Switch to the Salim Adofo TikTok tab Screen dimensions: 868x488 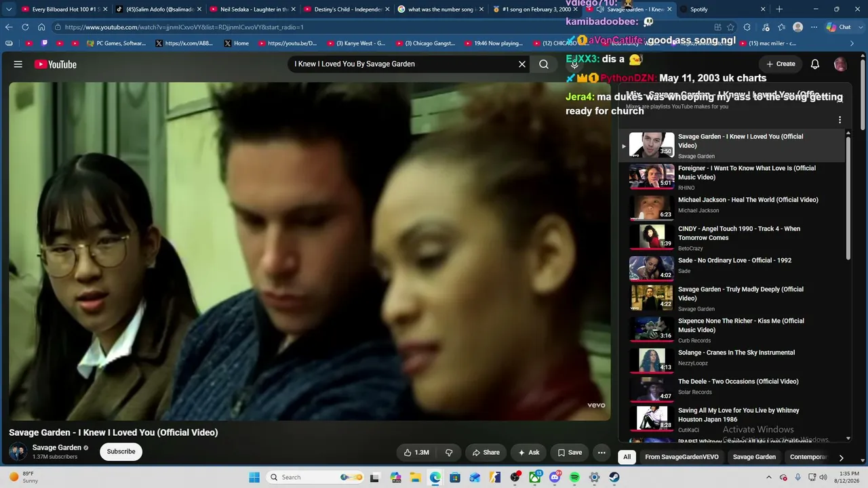(x=157, y=9)
